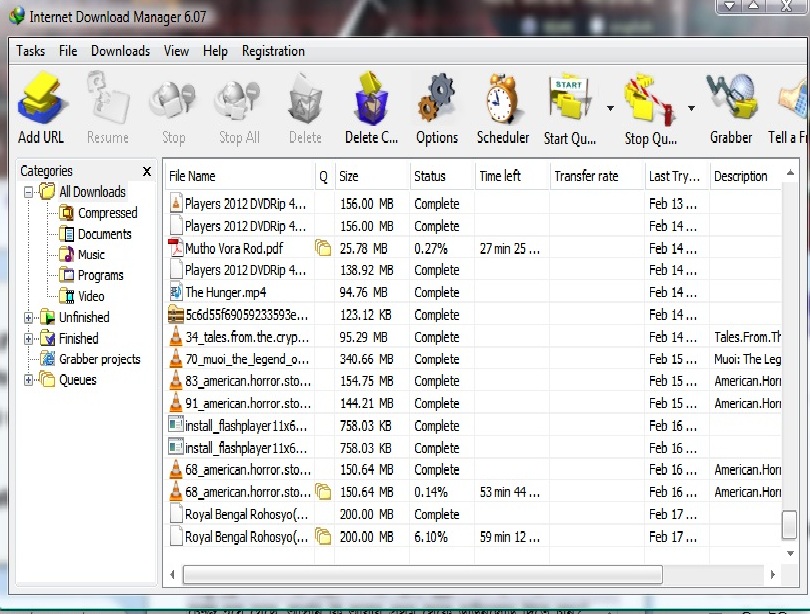Screen dimensions: 810x614
Task: Open the Tasks menu
Action: pyautogui.click(x=30, y=51)
